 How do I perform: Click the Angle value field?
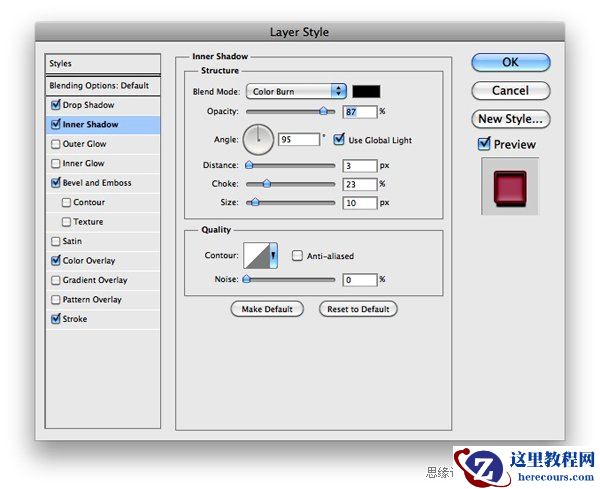pyautogui.click(x=298, y=139)
